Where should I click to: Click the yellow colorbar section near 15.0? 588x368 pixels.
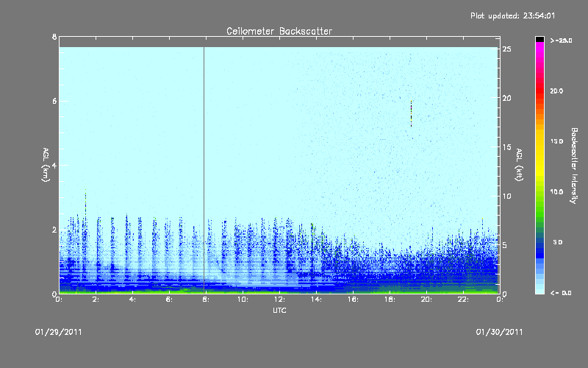539,142
